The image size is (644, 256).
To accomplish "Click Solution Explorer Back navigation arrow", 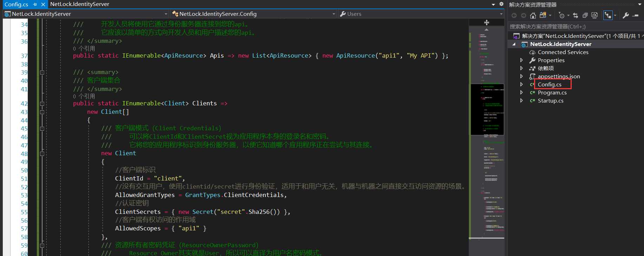I will pyautogui.click(x=514, y=15).
